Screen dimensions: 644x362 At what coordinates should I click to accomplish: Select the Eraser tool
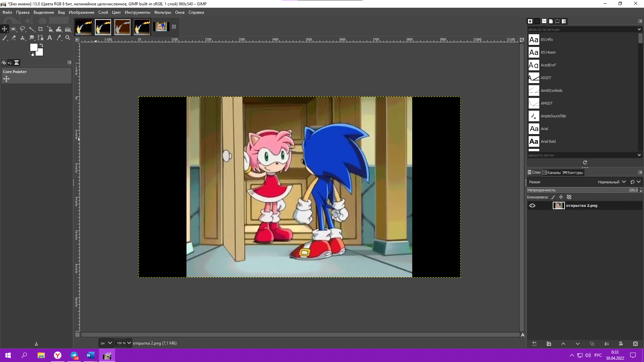point(13,38)
